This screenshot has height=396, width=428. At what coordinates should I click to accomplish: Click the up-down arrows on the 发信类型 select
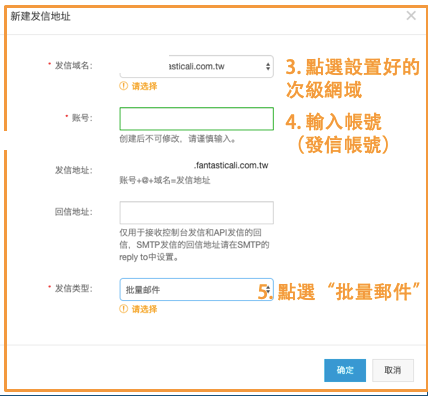point(268,289)
